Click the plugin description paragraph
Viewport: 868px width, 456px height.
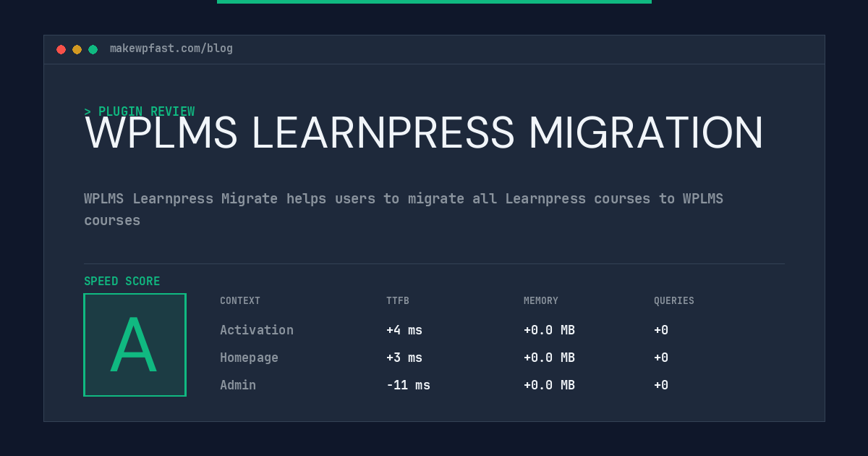click(404, 209)
